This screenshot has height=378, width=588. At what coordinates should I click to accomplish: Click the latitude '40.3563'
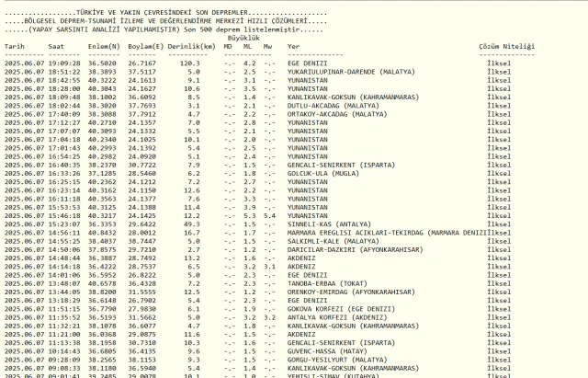[x=102, y=199]
